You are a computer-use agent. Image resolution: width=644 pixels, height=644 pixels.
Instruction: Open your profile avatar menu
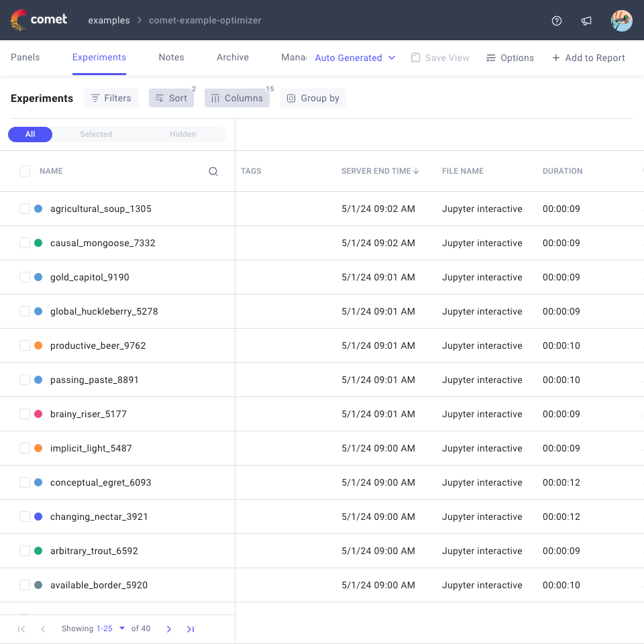621,20
